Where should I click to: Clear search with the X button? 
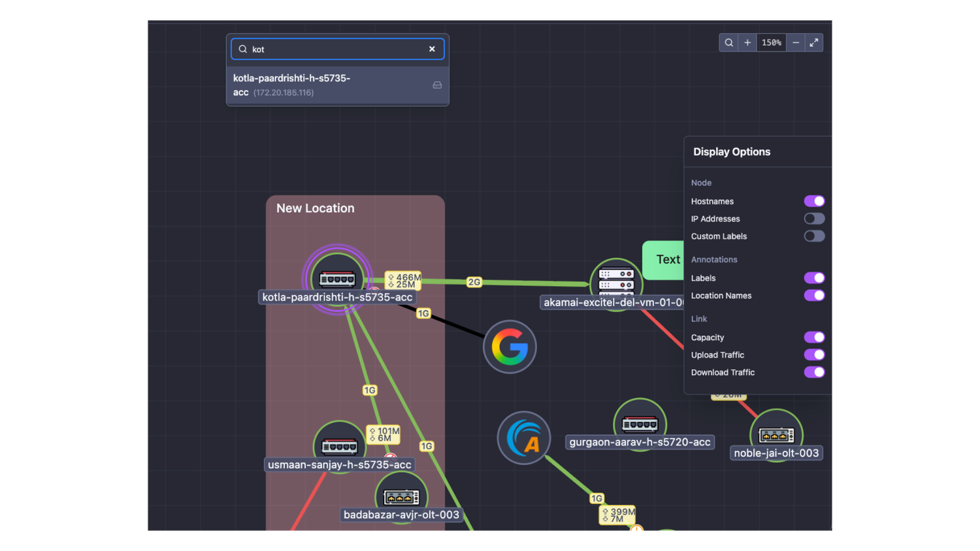point(432,49)
